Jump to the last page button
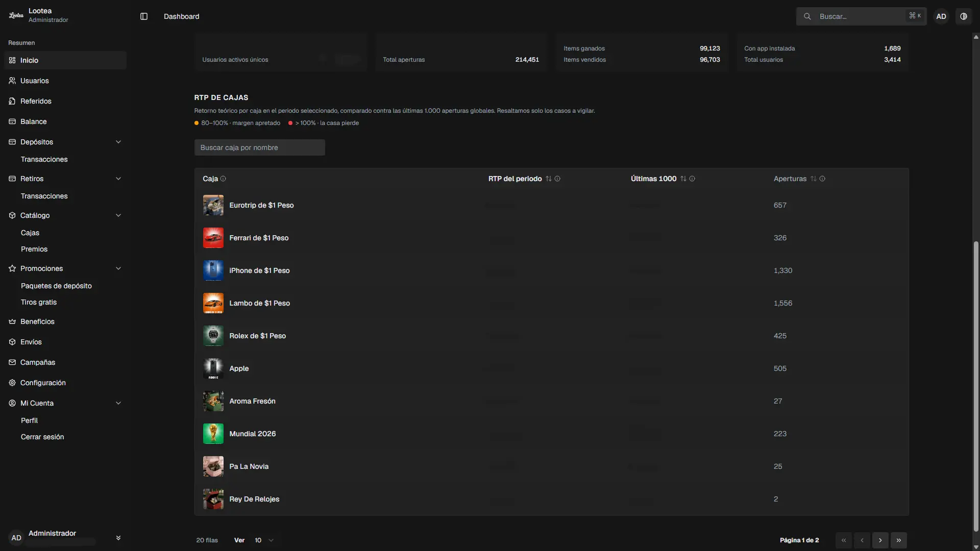The height and width of the screenshot is (551, 980). (899, 540)
